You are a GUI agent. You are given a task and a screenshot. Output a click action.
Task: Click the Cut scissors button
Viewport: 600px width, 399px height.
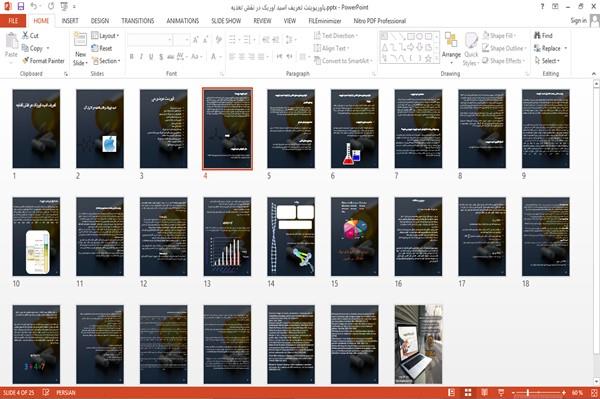click(x=30, y=36)
